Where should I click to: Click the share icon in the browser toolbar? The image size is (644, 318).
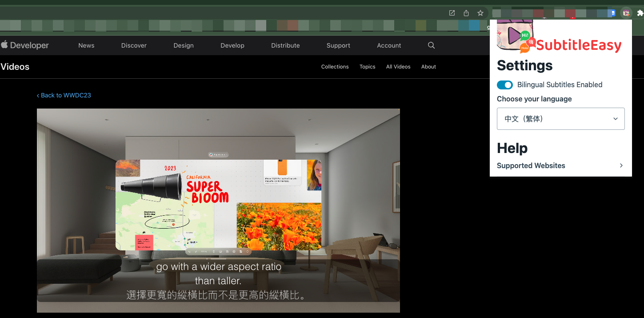(466, 13)
